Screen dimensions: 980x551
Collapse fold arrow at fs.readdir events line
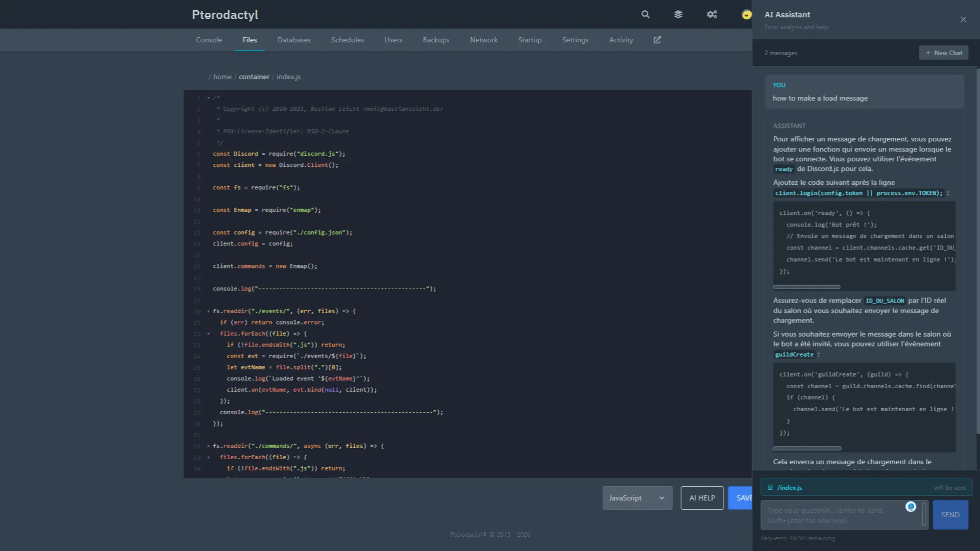click(x=208, y=311)
